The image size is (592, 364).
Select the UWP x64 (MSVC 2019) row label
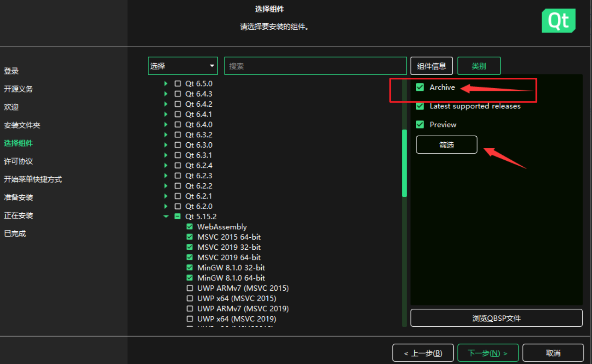point(237,319)
